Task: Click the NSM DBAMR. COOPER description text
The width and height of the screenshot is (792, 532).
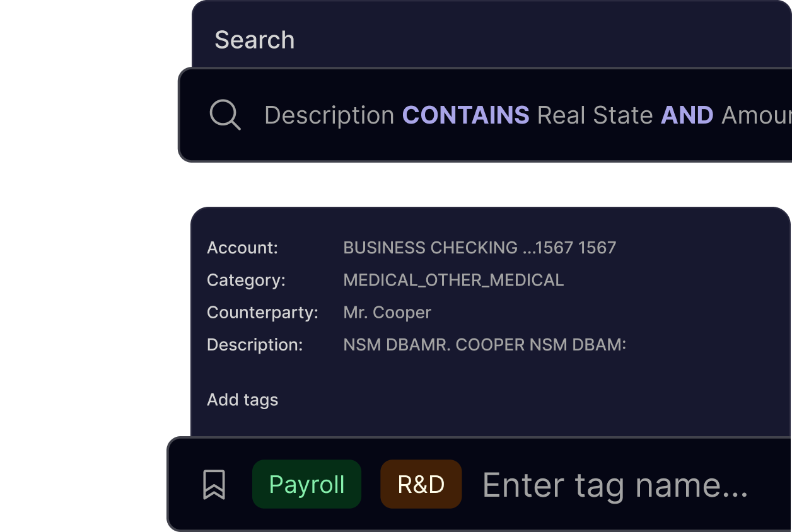Action: click(484, 345)
